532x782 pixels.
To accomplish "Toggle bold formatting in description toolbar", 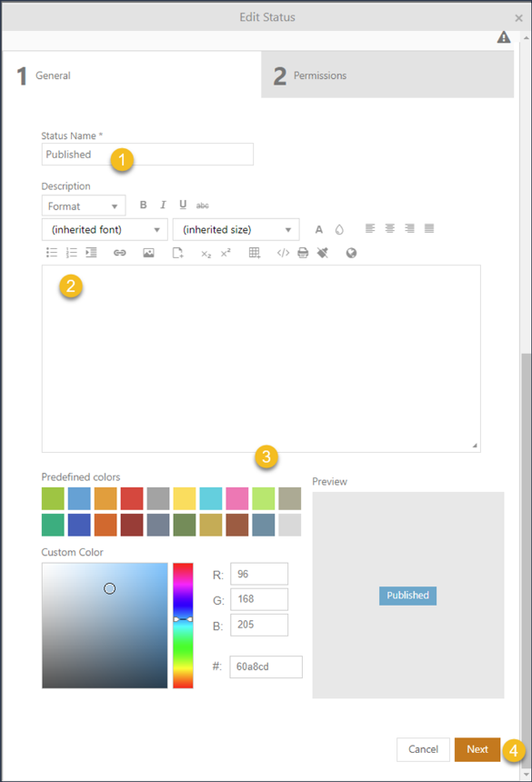I will (x=143, y=205).
